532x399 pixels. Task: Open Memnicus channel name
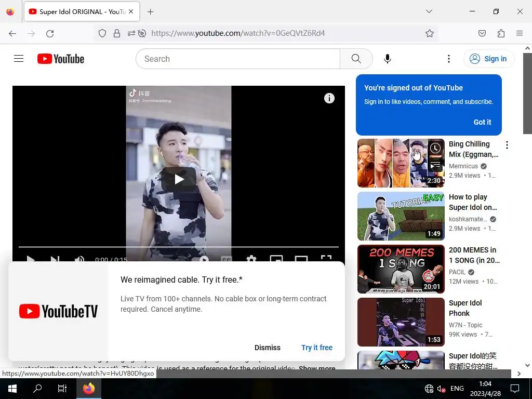[463, 166]
